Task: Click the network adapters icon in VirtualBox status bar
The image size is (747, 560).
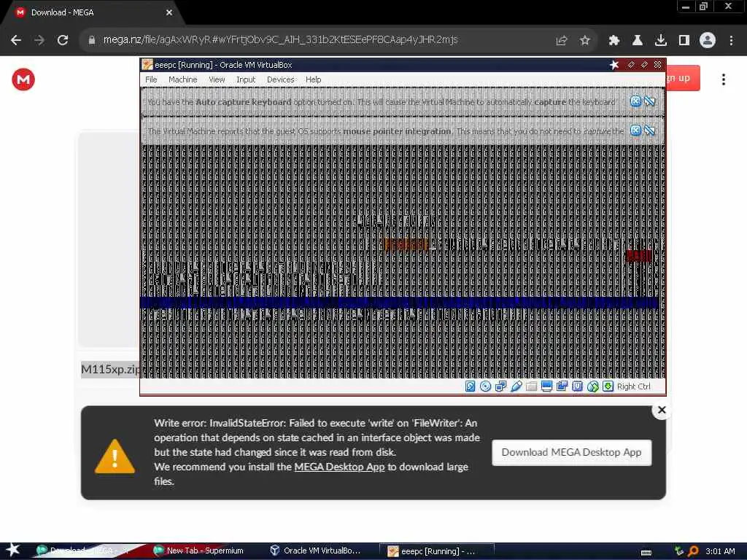Action: coord(500,386)
